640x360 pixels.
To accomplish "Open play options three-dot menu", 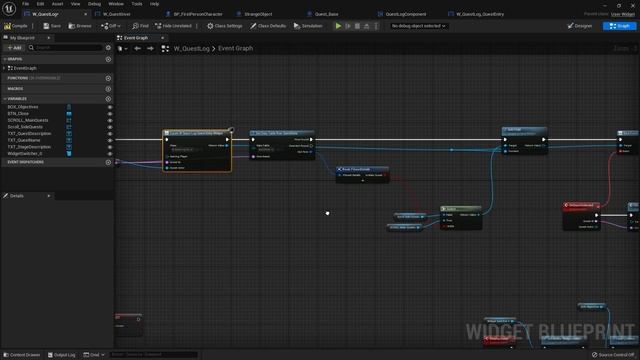I will 376,26.
